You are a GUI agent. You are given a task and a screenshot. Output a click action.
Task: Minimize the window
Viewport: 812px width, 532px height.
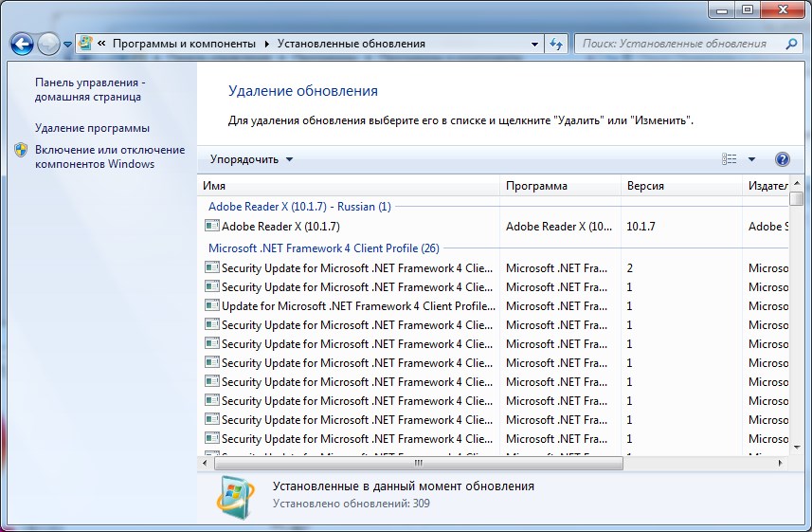pyautogui.click(x=722, y=9)
